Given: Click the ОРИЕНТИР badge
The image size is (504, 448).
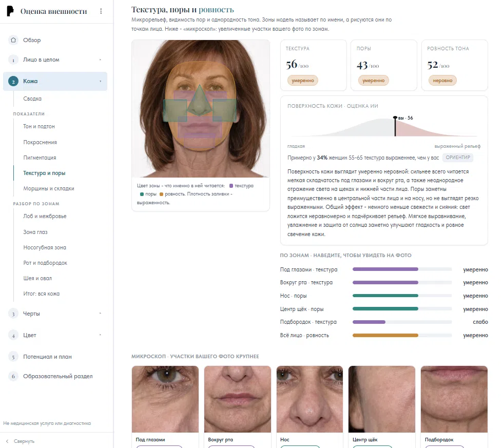Looking at the screenshot, I should 458,158.
